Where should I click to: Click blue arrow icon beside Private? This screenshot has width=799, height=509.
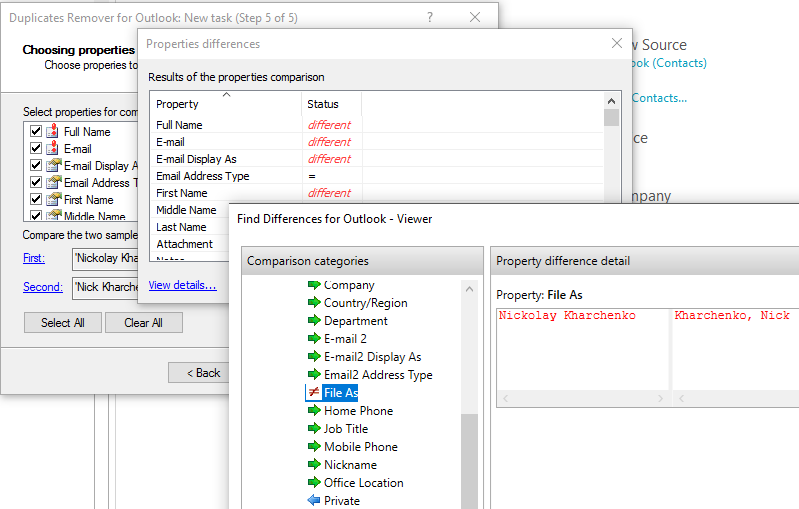[314, 500]
